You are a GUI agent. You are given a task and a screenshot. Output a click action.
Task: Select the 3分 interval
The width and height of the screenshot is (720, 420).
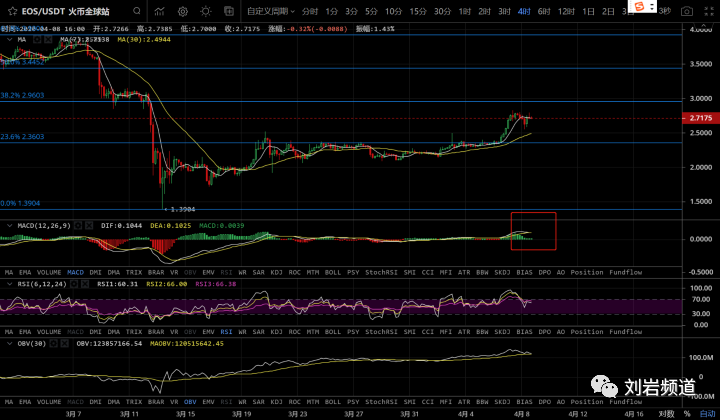point(351,11)
